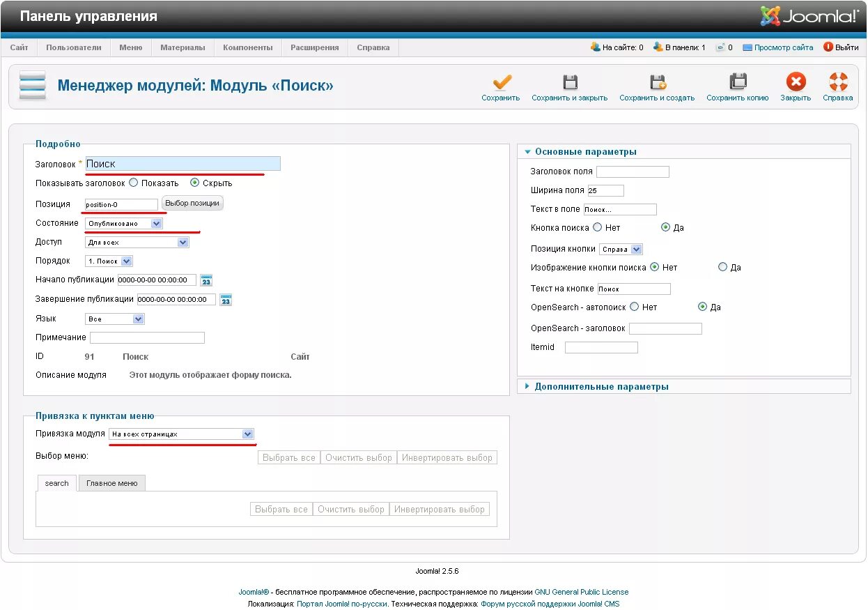Open calendar for Начало публикации
868x610 pixels.
click(206, 280)
